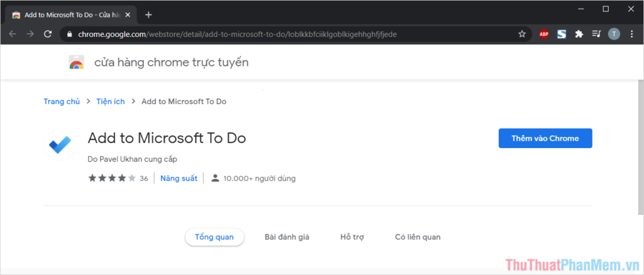Click the 10.000+ người dùng text
The image size is (644, 275).
[259, 179]
